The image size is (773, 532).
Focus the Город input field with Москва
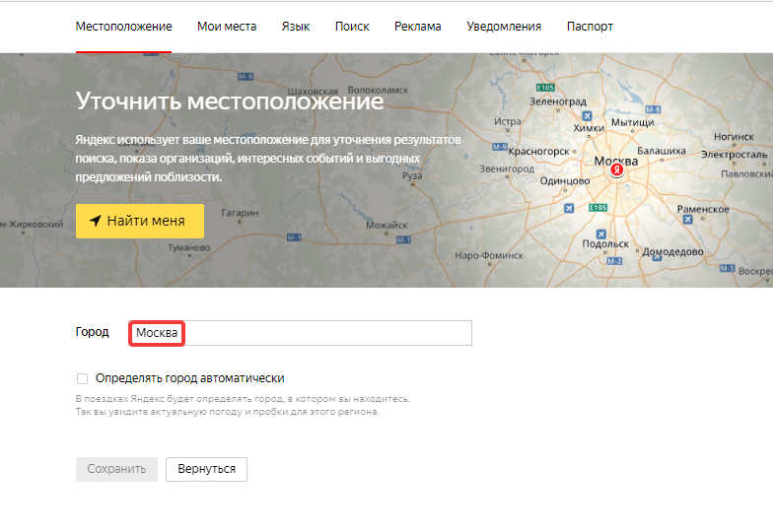pos(300,333)
